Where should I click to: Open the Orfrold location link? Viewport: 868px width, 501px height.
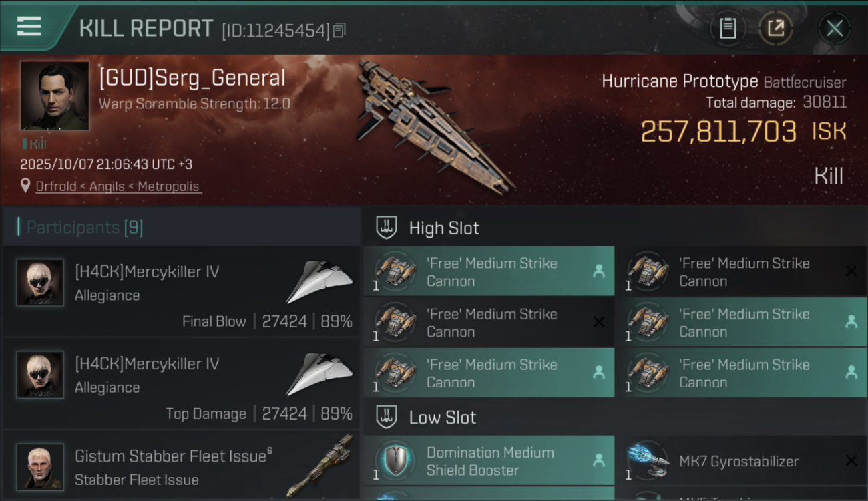click(118, 186)
